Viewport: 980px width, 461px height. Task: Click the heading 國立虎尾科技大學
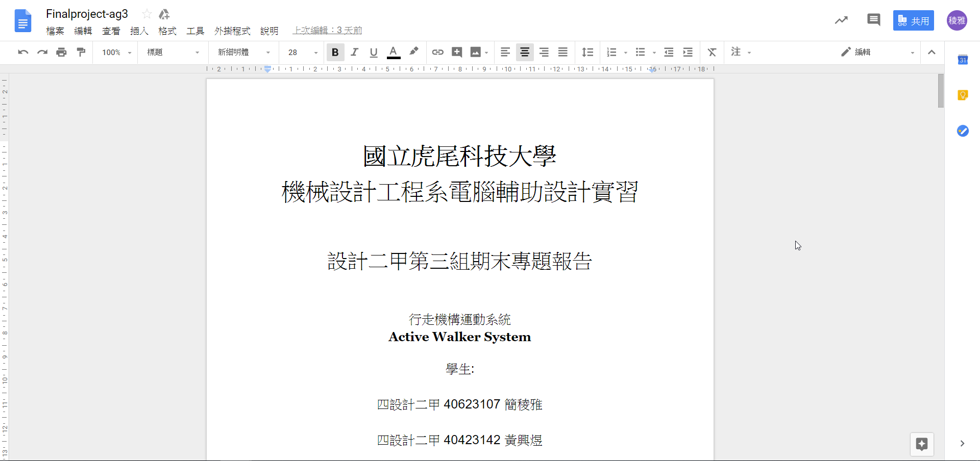[x=459, y=156]
